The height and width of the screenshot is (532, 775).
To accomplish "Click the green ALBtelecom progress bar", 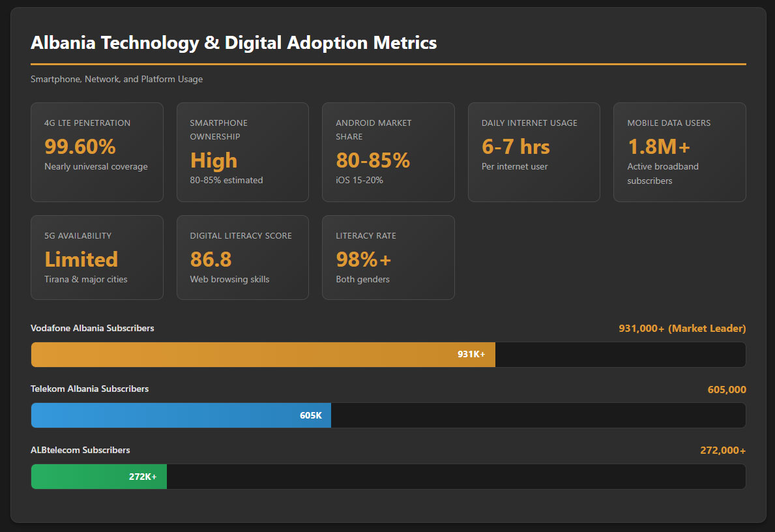I will coord(98,477).
